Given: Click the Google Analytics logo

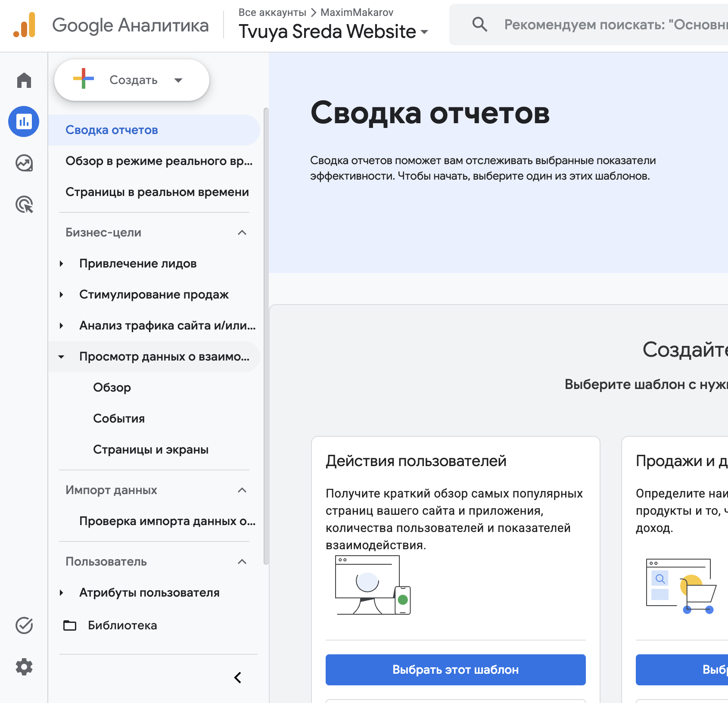Looking at the screenshot, I should click(25, 25).
